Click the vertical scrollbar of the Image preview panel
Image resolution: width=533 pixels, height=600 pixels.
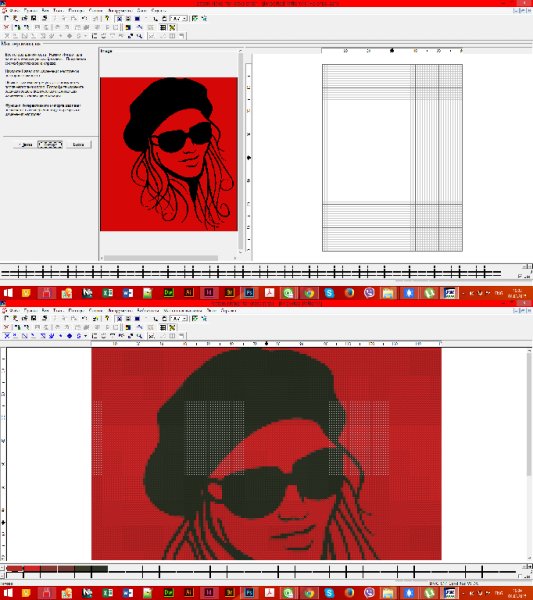pos(241,151)
